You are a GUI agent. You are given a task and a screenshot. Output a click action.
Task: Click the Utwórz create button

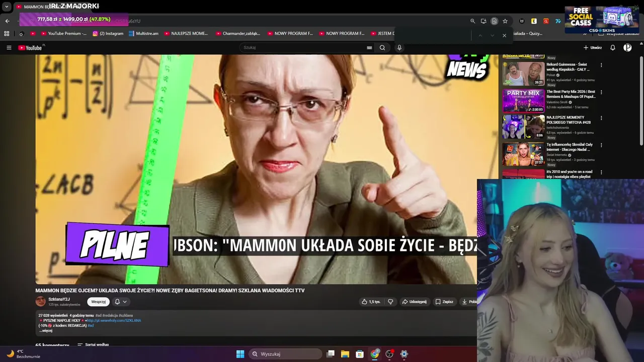593,48
